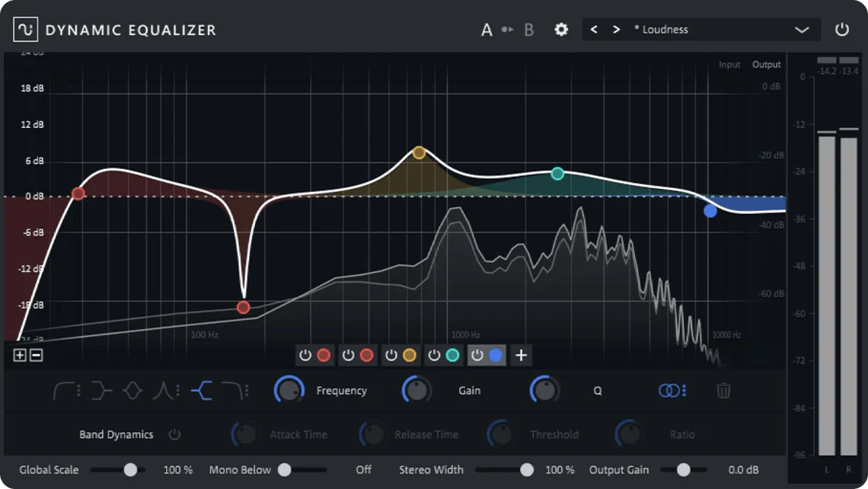Click the Global Scale slider handle

point(130,470)
